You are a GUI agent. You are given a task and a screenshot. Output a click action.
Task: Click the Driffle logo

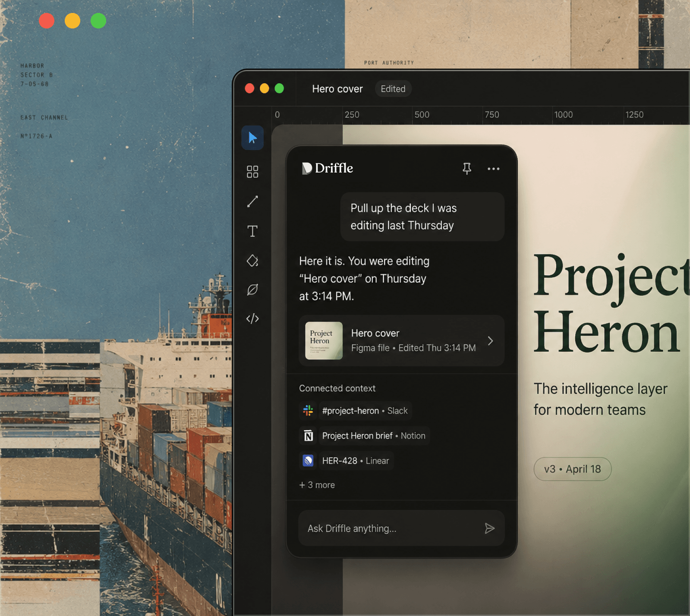(328, 168)
